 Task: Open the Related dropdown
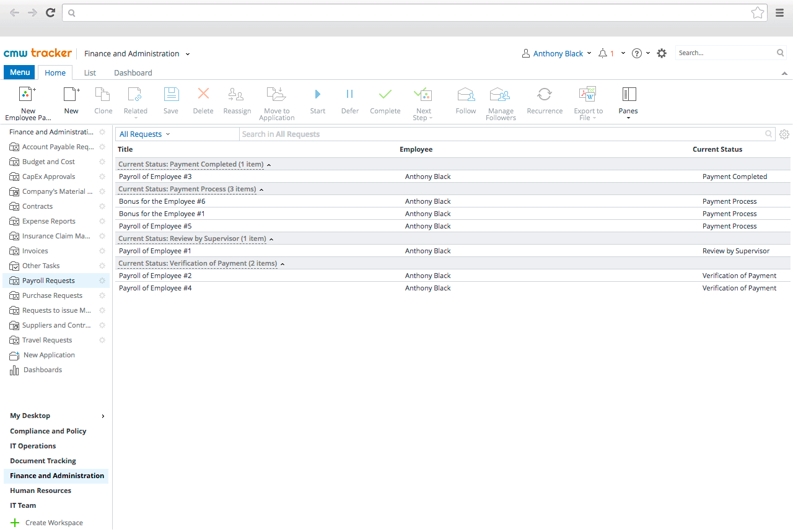coord(136,102)
